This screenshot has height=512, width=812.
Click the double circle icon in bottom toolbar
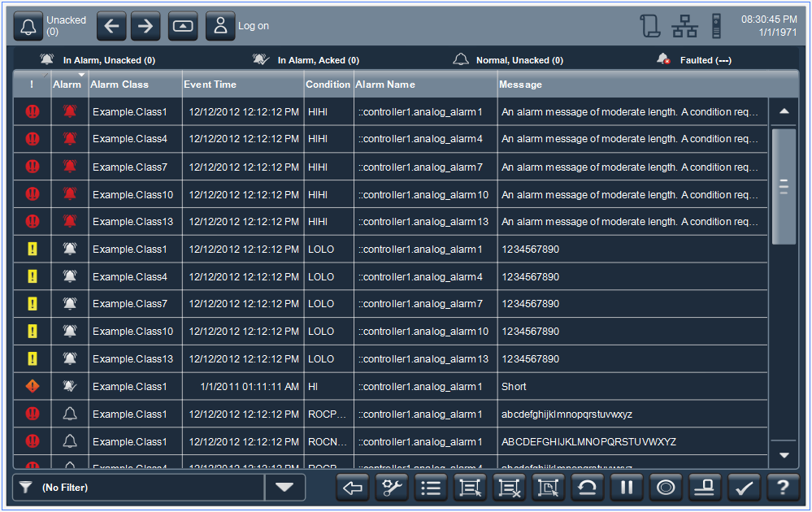pyautogui.click(x=666, y=488)
